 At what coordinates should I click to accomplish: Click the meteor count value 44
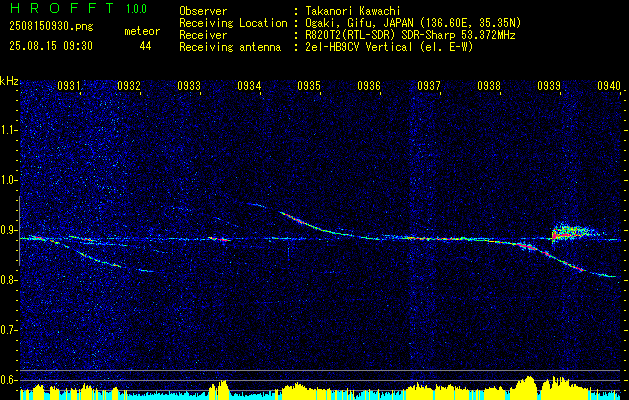pyautogui.click(x=145, y=46)
